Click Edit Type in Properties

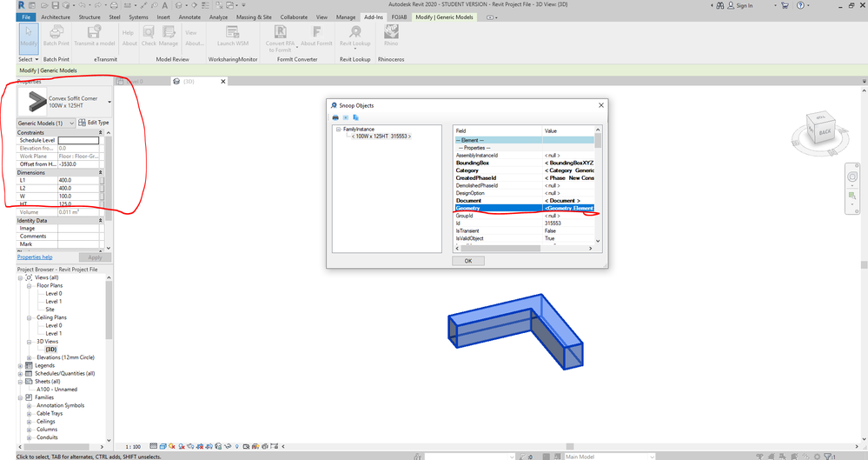point(94,123)
